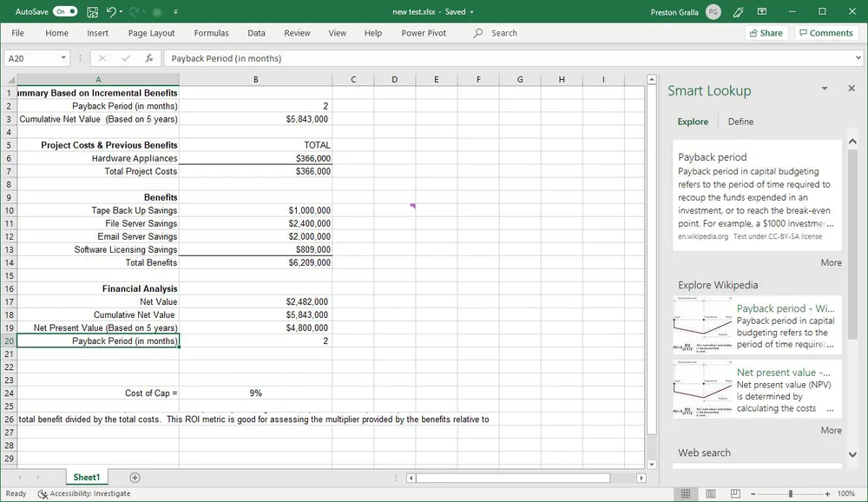Screen dimensions: 868x502
Task: Click horizontal scroll left arrow
Action: coord(411,478)
